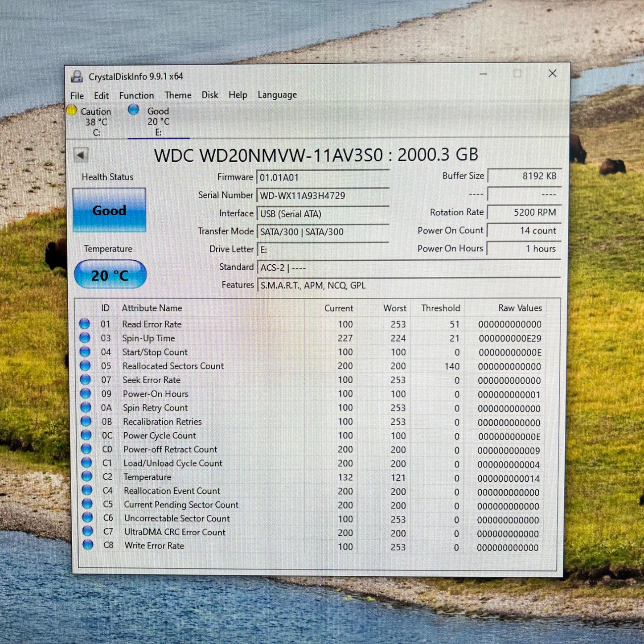Click the status orb for Reallocated Sectors Count
The height and width of the screenshot is (644, 644).
[x=85, y=366]
